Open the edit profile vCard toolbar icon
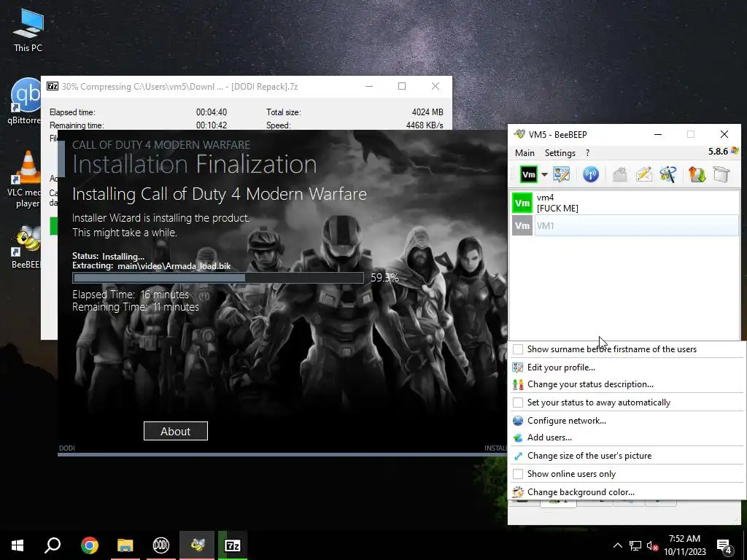 [x=561, y=174]
